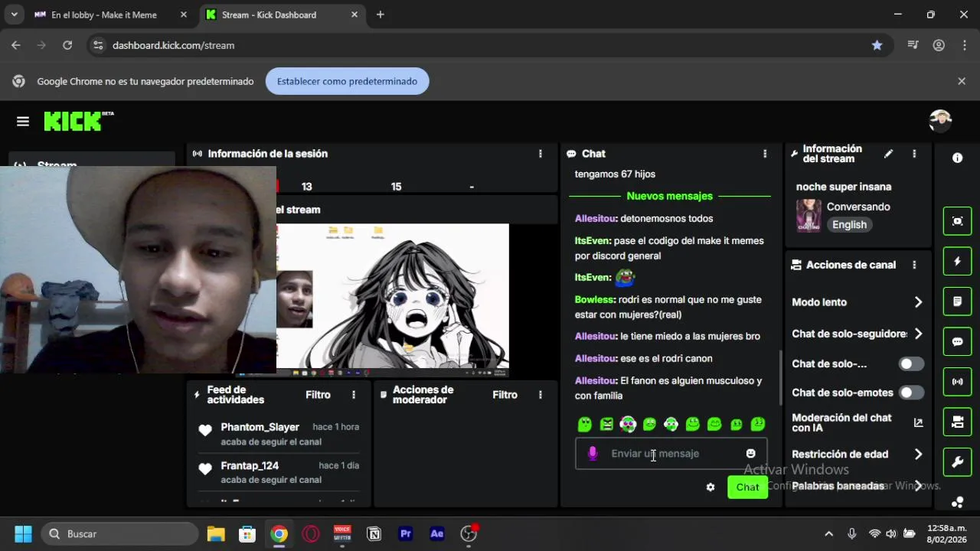Image resolution: width=980 pixels, height=551 pixels.
Task: Click Filtro in Feed de actividades
Action: [318, 395]
